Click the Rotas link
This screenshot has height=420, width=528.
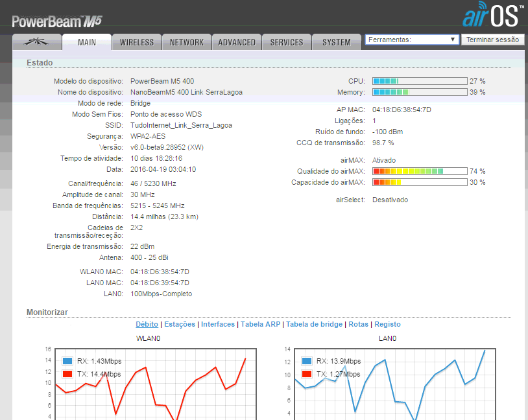pyautogui.click(x=359, y=324)
